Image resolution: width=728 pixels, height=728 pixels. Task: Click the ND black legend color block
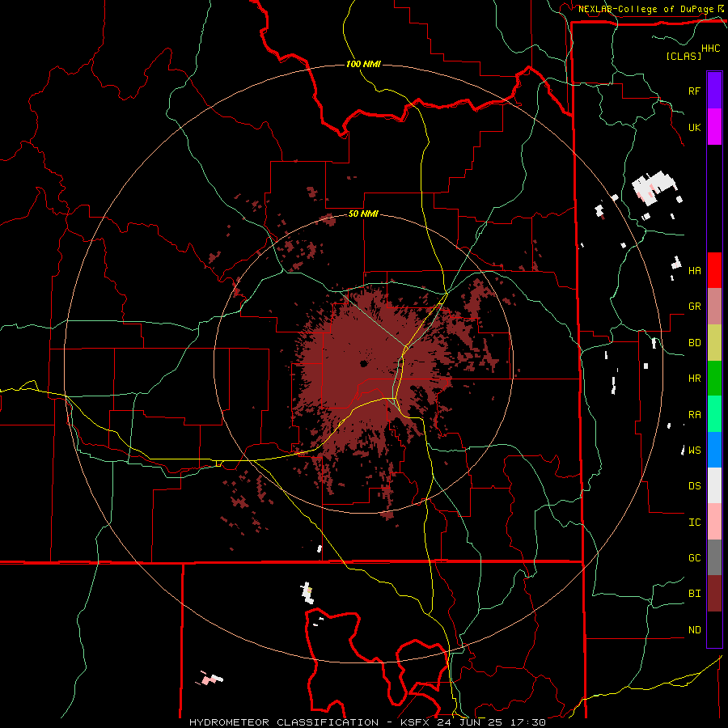[x=714, y=629]
